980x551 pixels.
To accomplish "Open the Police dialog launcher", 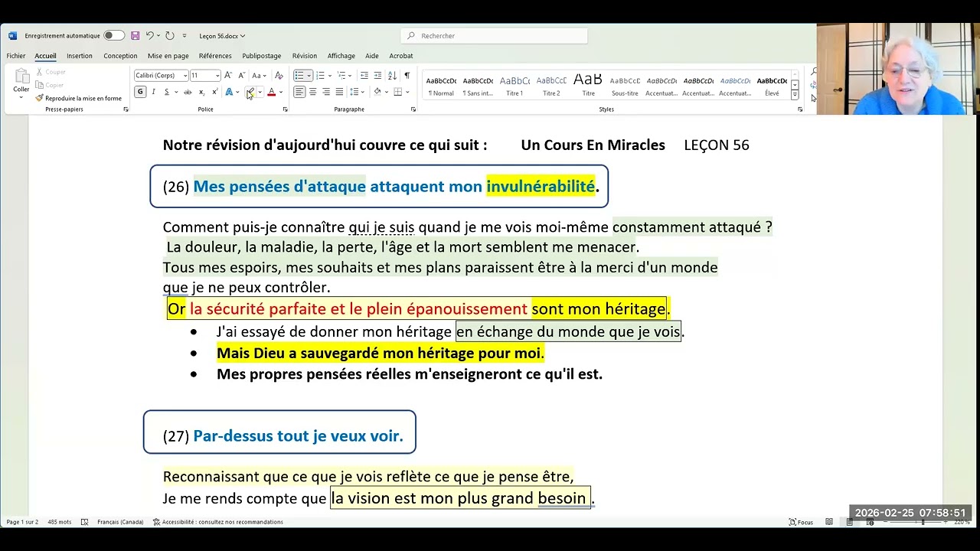I will point(285,109).
